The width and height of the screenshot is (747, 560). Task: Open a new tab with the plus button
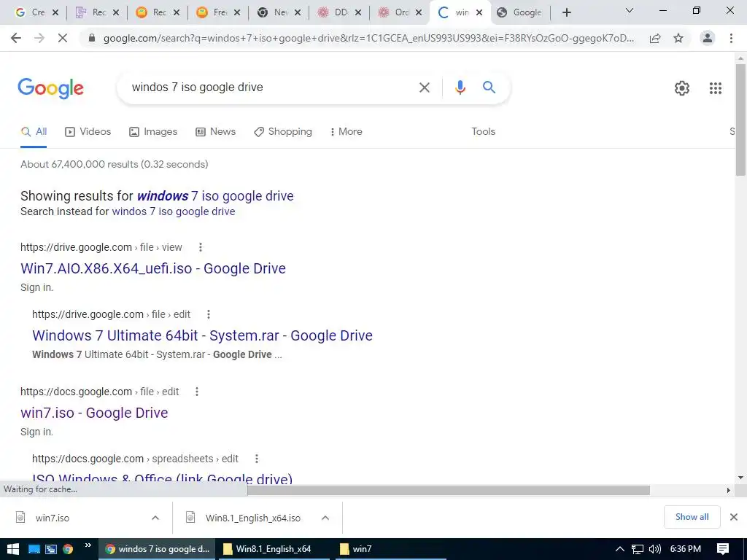tap(566, 12)
